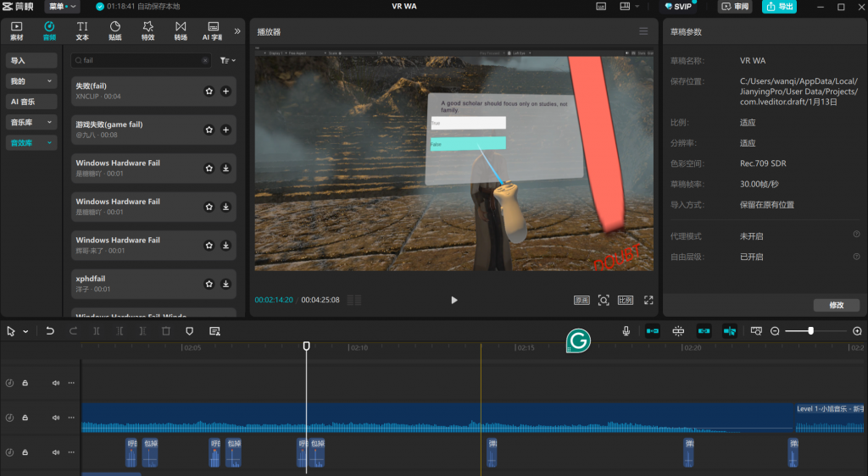The width and height of the screenshot is (868, 476).
Task: Click the playhead marker on ruler
Action: coord(306,346)
